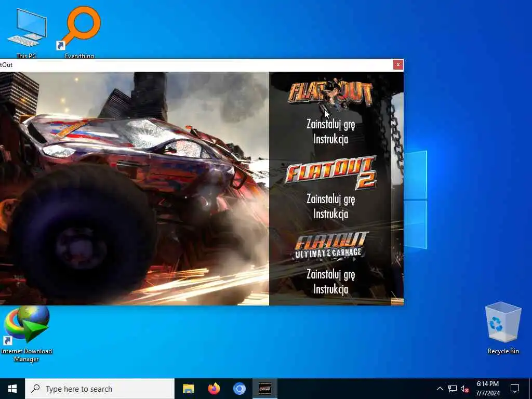Screen dimensions: 532x399
Task: Open the Windows Start menu
Action: [12, 389]
